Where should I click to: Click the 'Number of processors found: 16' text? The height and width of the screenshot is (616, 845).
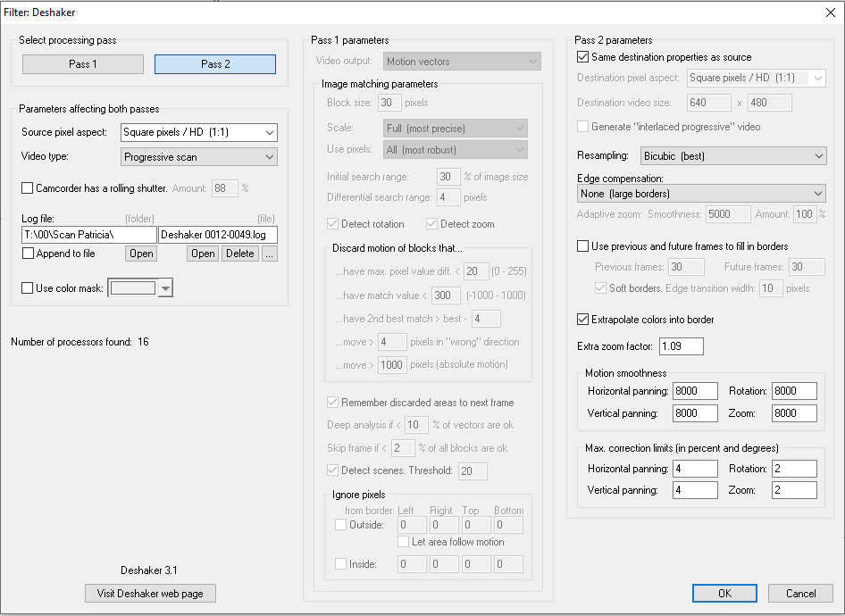coord(79,342)
